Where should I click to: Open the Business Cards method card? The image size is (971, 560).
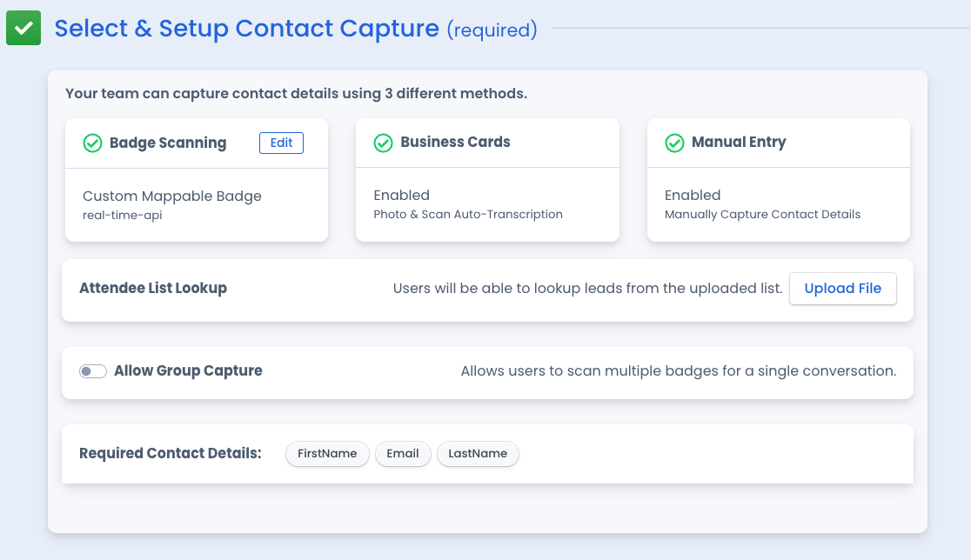[x=487, y=180]
